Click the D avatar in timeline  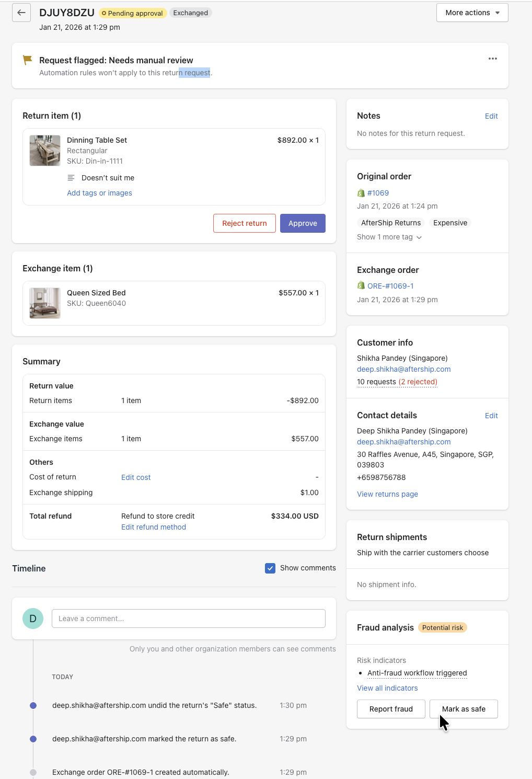[33, 618]
